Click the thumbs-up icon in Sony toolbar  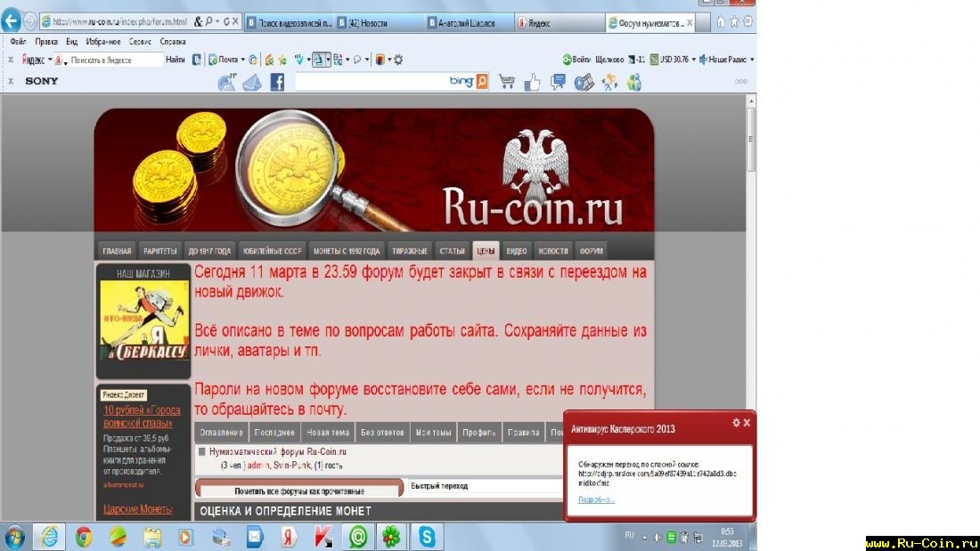pyautogui.click(x=533, y=82)
